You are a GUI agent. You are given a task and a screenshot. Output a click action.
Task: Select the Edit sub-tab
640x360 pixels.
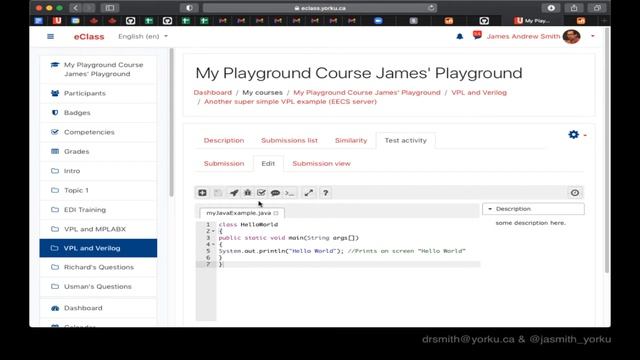click(x=268, y=163)
